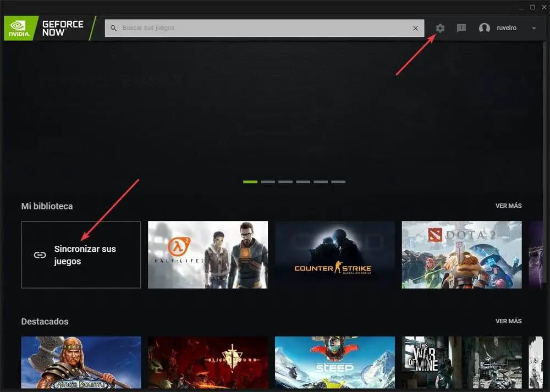
Task: Click the Destacados section heading
Action: (x=45, y=322)
